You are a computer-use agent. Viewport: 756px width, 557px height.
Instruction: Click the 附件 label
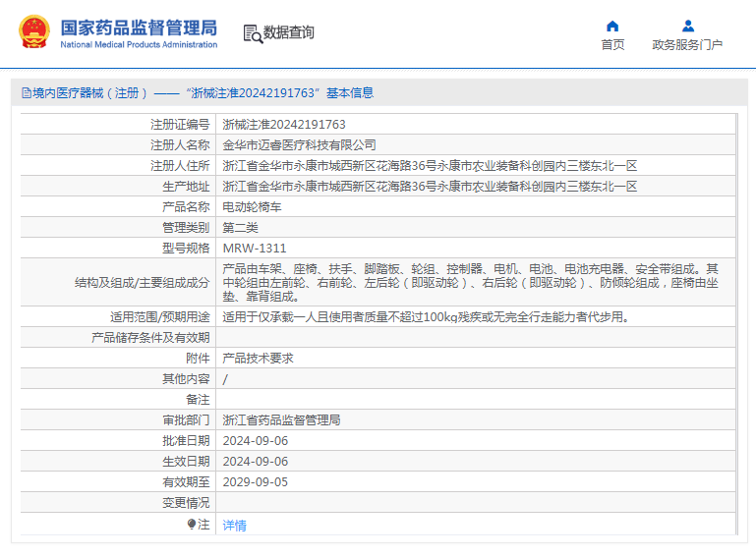[198, 359]
